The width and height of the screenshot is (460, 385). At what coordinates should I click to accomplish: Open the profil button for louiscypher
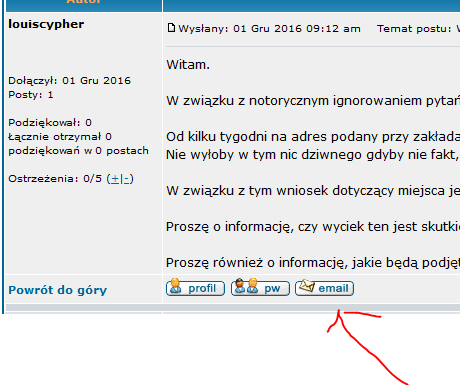(x=195, y=288)
